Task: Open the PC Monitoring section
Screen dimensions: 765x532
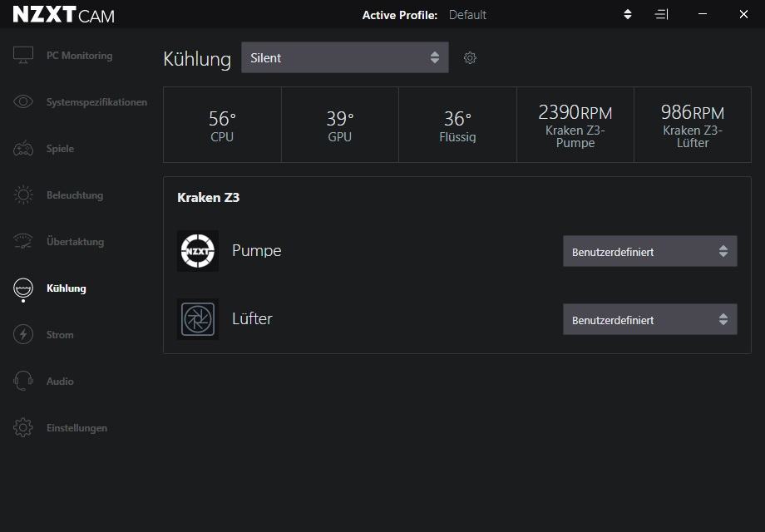Action: tap(80, 56)
